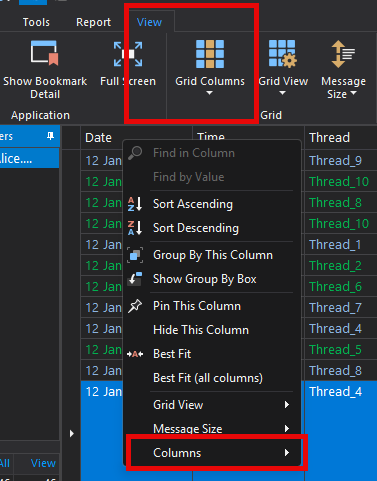Select the View ribbon tab
The width and height of the screenshot is (377, 481).
click(149, 22)
